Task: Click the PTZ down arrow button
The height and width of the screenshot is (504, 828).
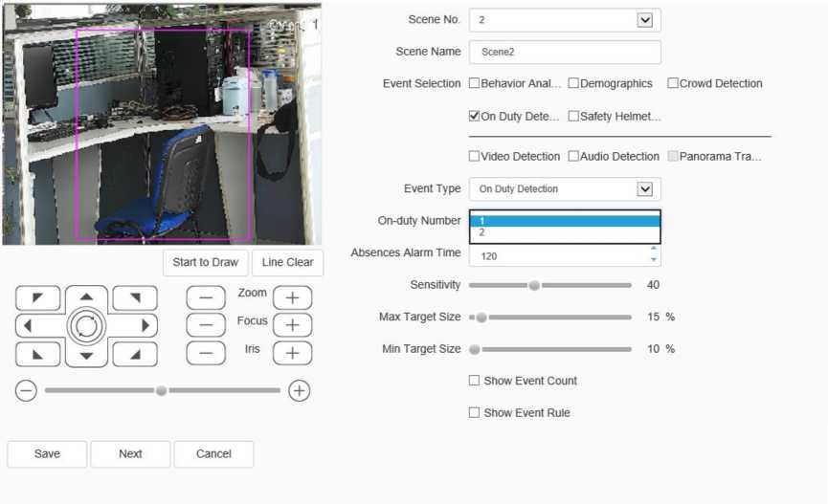Action: point(86,356)
